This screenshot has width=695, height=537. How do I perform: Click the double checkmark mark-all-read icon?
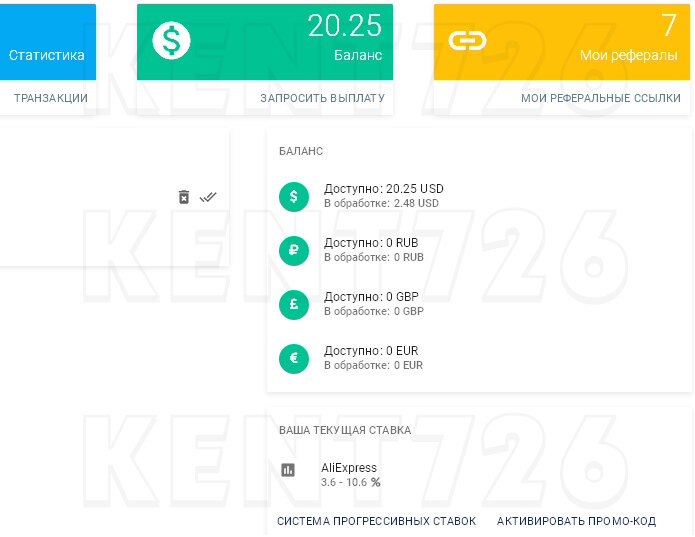(208, 197)
